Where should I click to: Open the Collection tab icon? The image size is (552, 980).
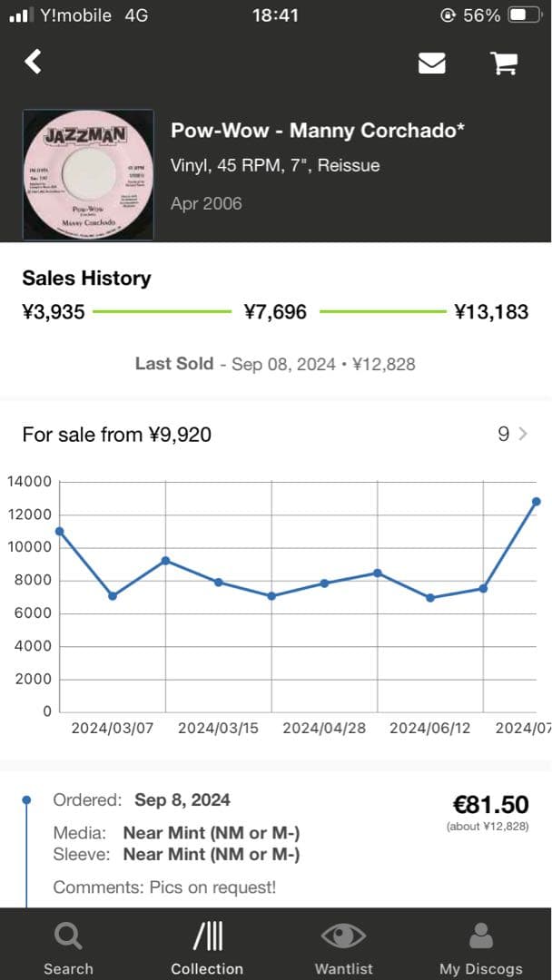point(207,936)
